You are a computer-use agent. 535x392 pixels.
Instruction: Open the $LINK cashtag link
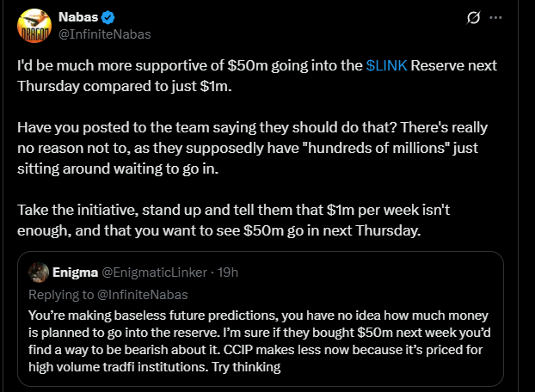(386, 65)
